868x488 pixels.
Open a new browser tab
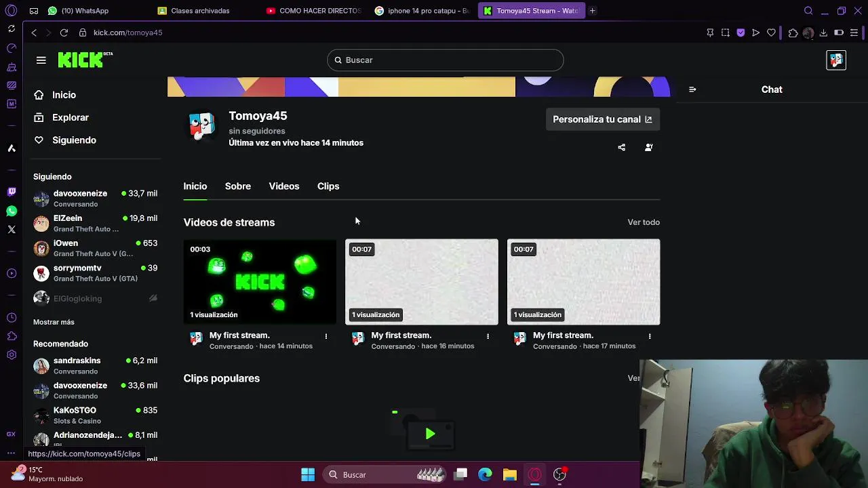click(x=592, y=11)
